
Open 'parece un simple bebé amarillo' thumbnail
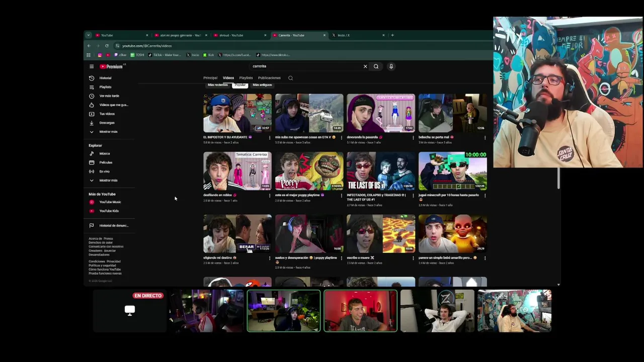tap(453, 234)
